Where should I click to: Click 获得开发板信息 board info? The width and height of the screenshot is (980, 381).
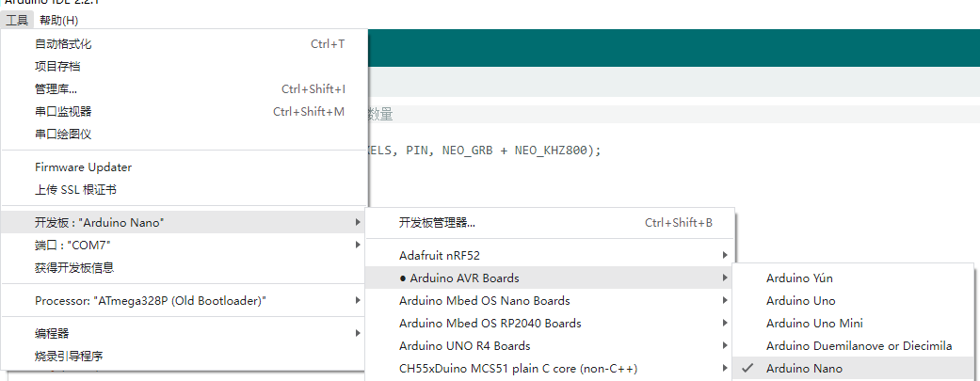184,268
